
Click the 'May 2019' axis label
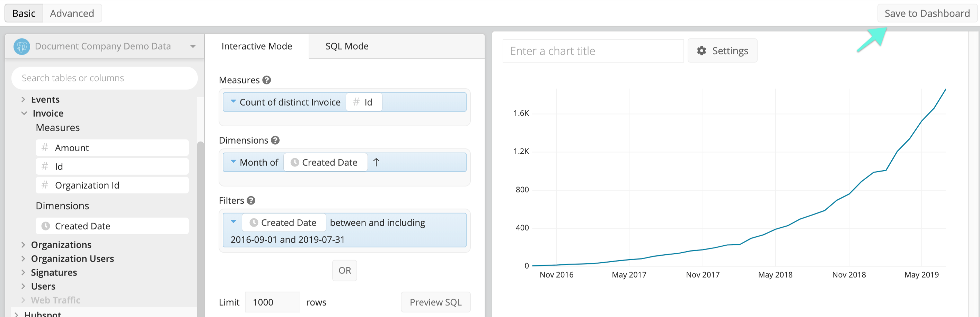(x=921, y=274)
